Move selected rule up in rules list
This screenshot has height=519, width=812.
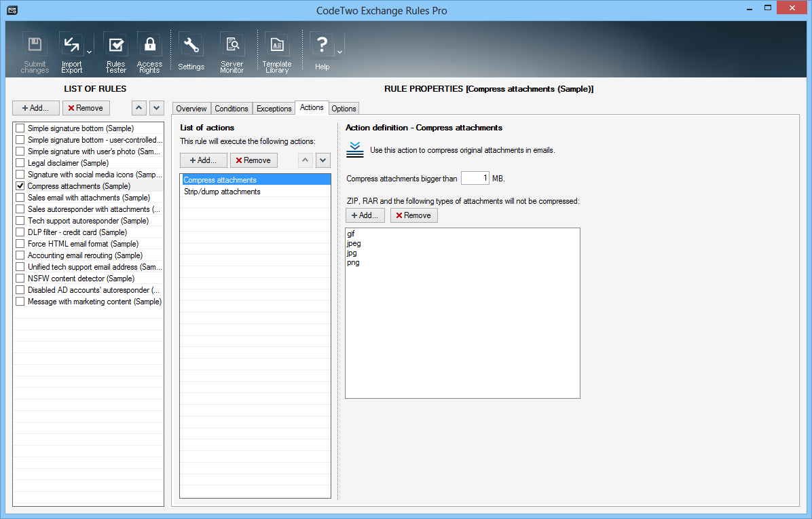click(139, 108)
